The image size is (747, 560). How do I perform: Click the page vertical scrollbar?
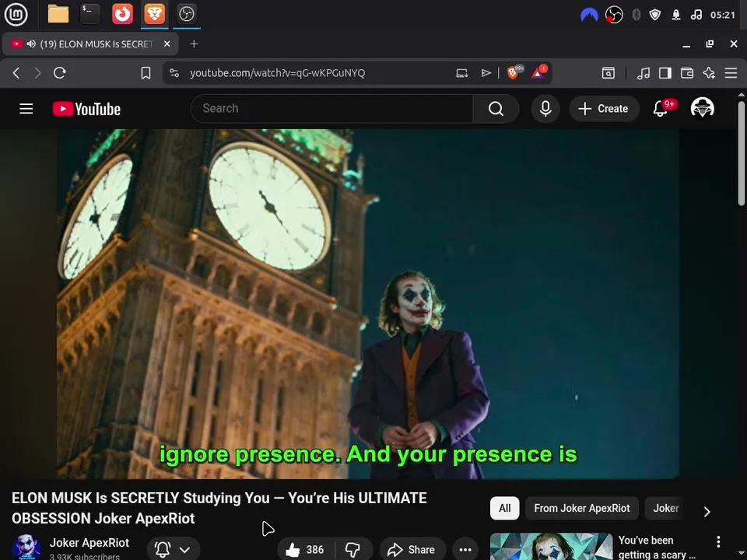click(x=742, y=153)
